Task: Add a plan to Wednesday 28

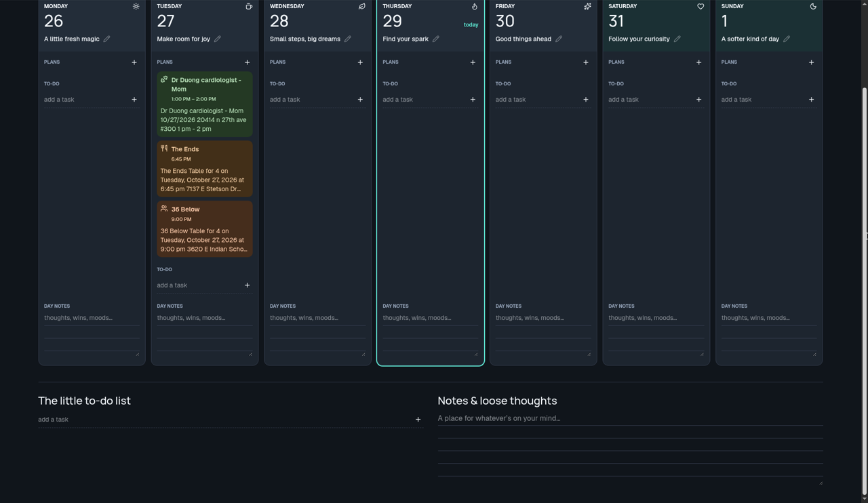Action: pos(360,62)
